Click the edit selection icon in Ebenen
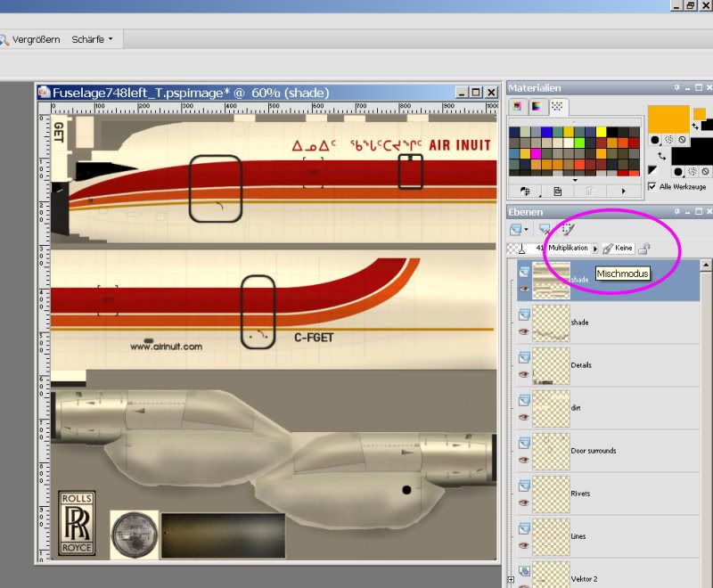713x588 pixels. coord(569,230)
